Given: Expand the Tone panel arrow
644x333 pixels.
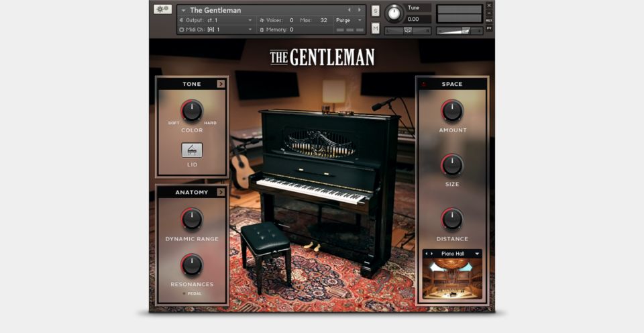Looking at the screenshot, I should click(221, 84).
